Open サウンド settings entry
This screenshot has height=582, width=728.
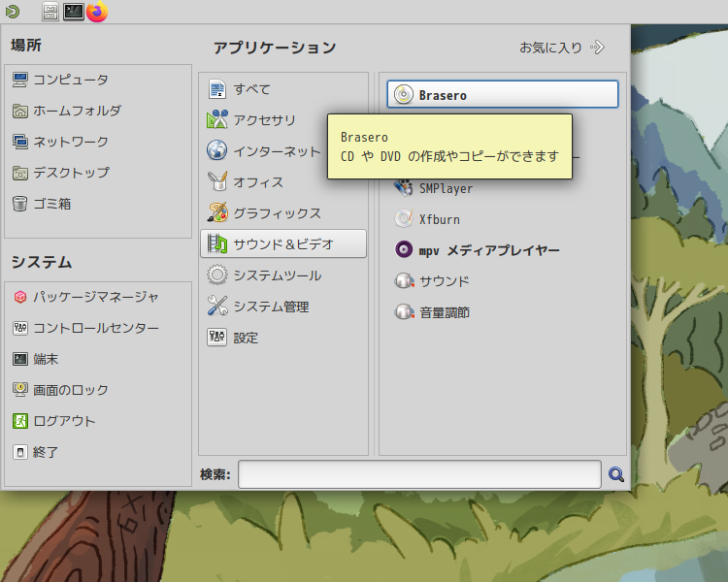point(503,281)
